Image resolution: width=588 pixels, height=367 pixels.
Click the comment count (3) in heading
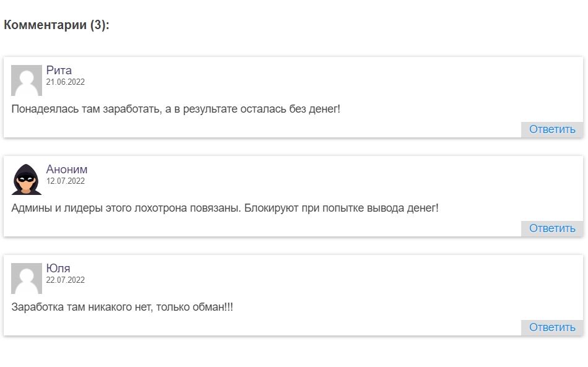(x=99, y=25)
